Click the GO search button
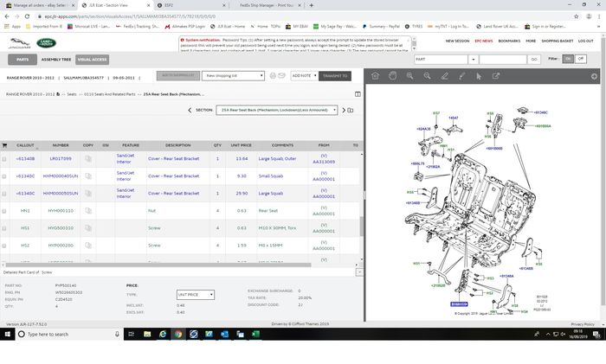 (x=534, y=60)
